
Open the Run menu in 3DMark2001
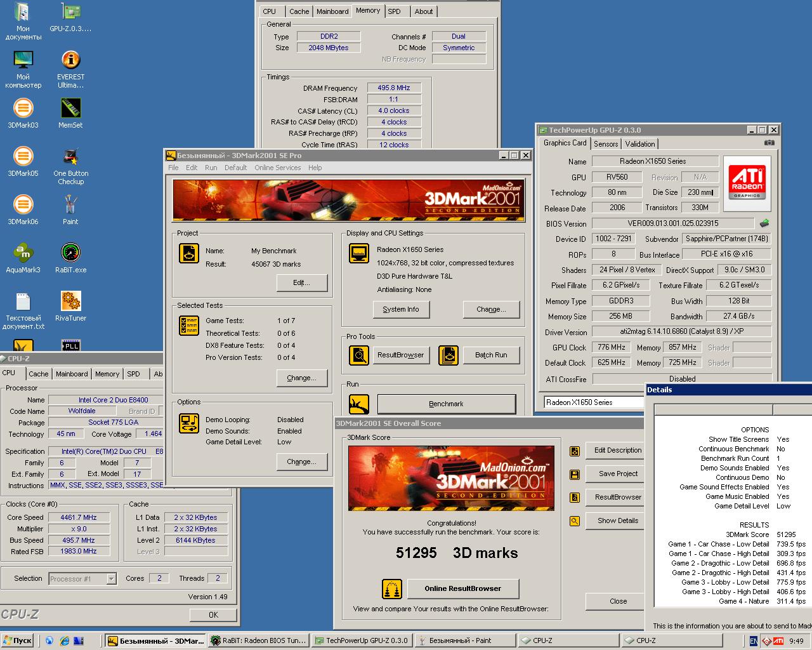tap(211, 168)
